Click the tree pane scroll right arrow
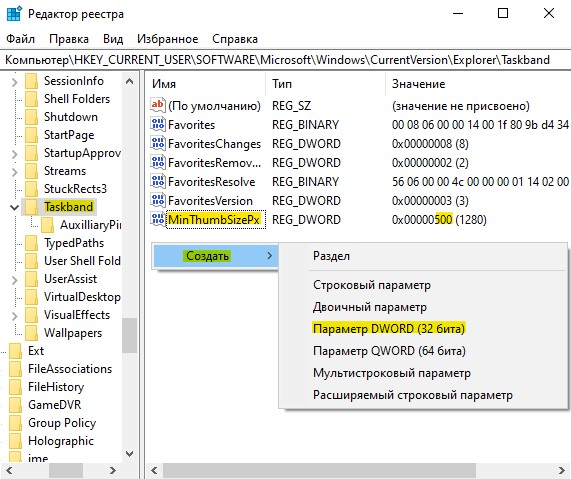571x479 pixels. (x=113, y=470)
